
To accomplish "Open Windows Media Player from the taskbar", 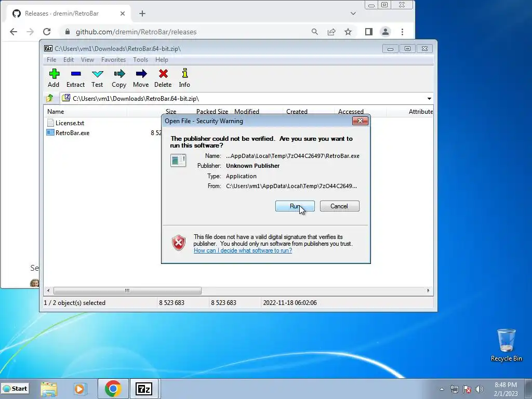I will [x=80, y=389].
